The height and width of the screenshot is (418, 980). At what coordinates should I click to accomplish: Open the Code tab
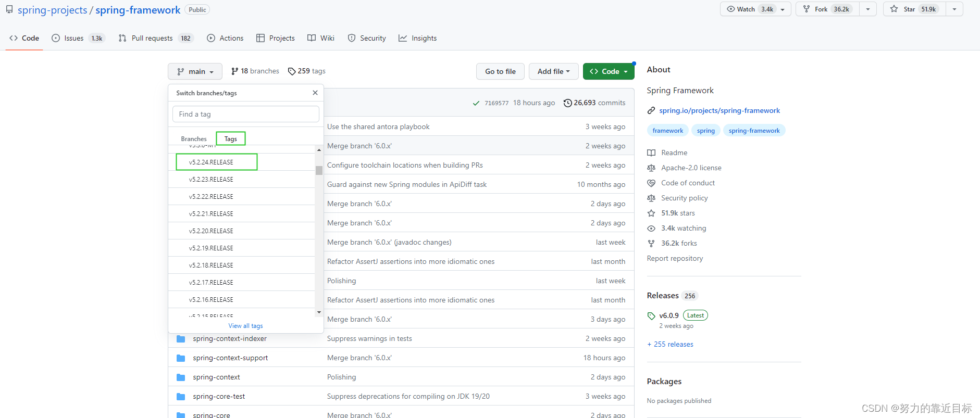tap(24, 38)
